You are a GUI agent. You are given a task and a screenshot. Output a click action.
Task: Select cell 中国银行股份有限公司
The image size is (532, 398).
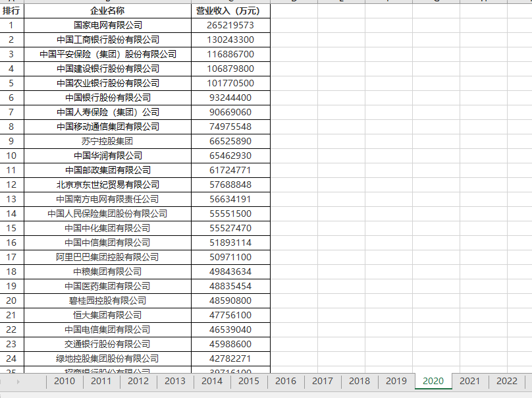[107, 98]
